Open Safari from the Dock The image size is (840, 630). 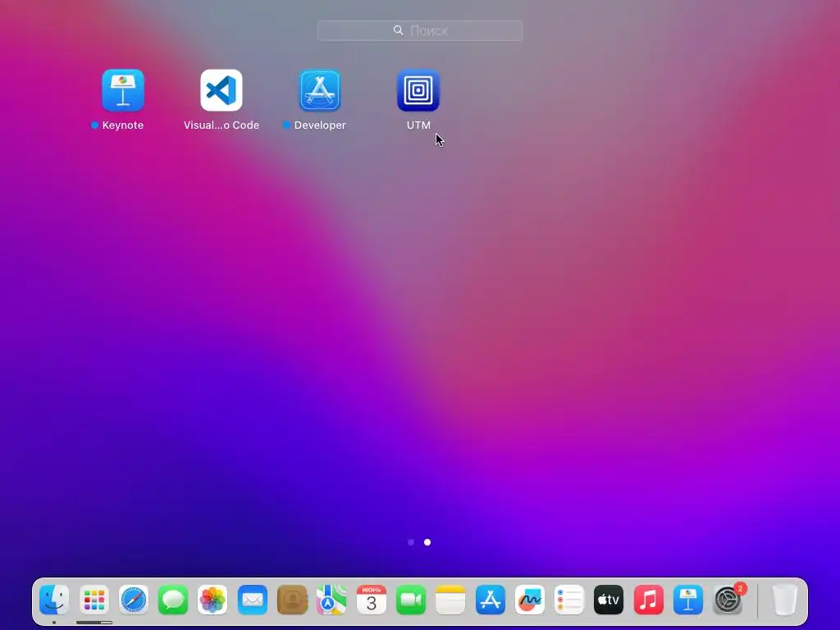(x=134, y=600)
